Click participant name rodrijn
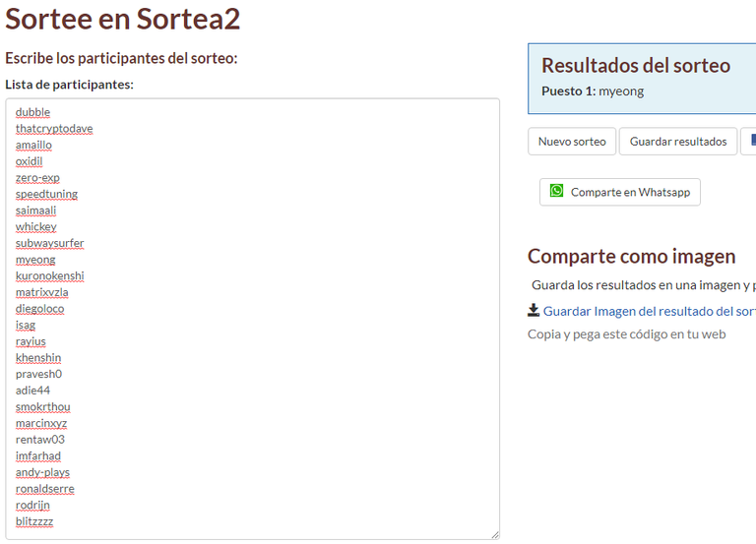The width and height of the screenshot is (756, 544). tap(32, 505)
